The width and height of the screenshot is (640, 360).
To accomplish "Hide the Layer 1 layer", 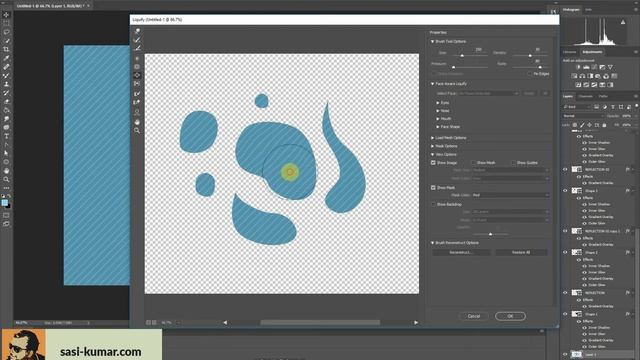I will pos(565,355).
